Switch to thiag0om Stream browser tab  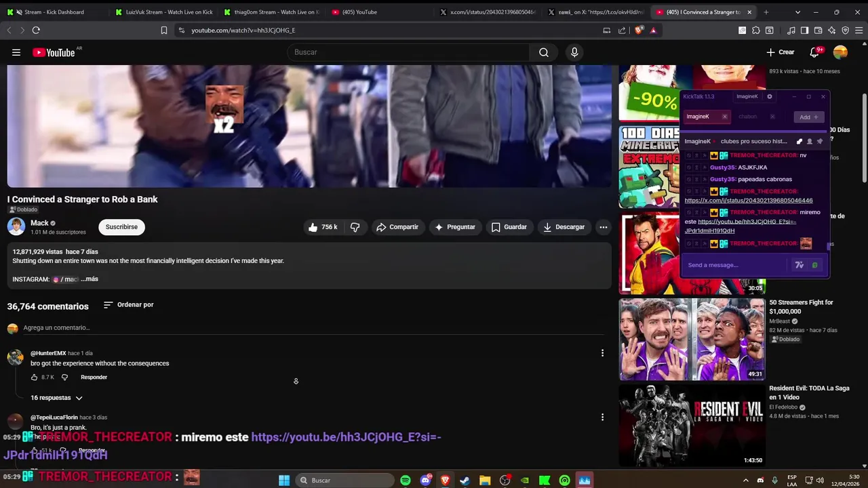coord(273,12)
